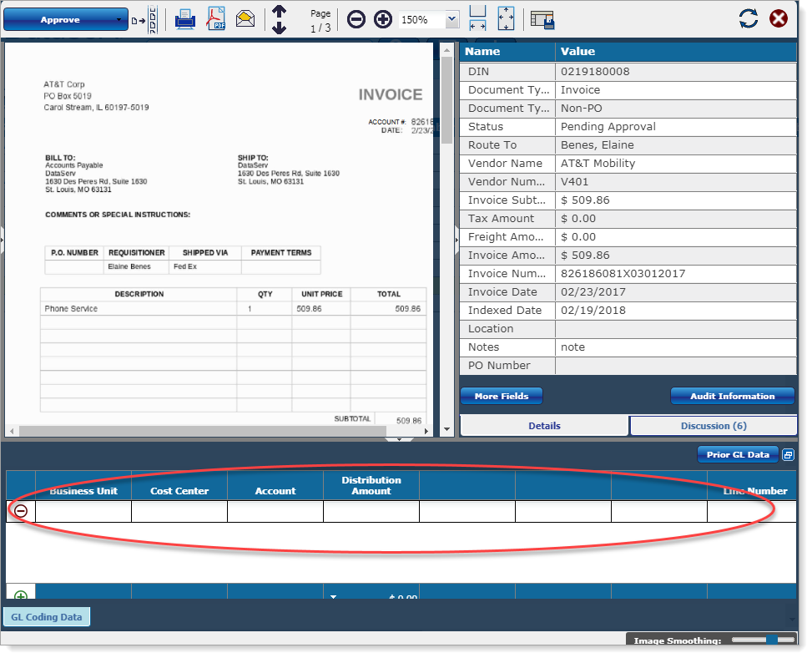Image resolution: width=812 pixels, height=658 pixels.
Task: Fit the invoice to page width
Action: pos(477,18)
